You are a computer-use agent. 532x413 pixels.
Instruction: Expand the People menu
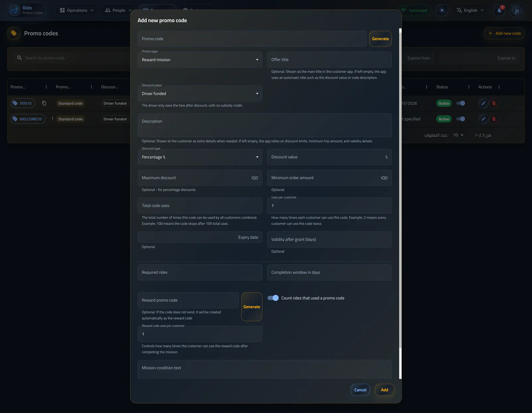pyautogui.click(x=119, y=10)
